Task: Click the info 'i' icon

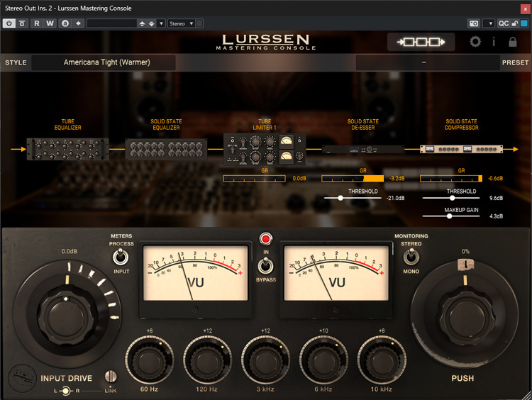Action: pos(494,42)
